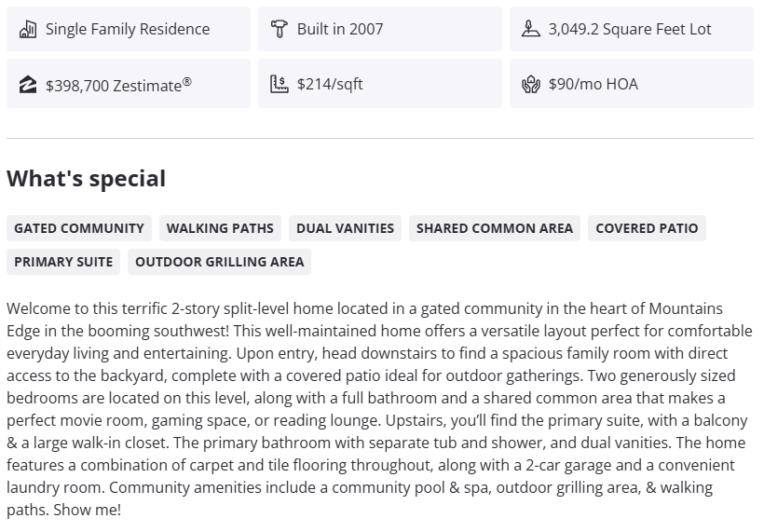Click the Built in 2007 fact card
Image resolution: width=764 pixels, height=532 pixels.
coord(379,29)
